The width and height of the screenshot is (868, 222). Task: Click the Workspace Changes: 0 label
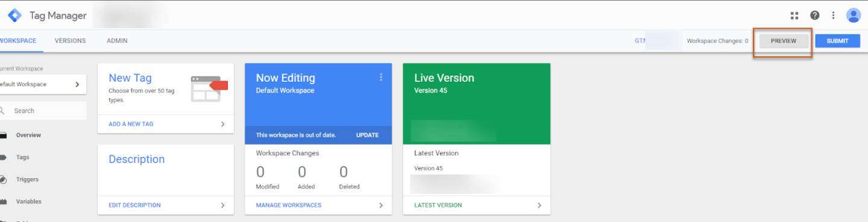[717, 41]
